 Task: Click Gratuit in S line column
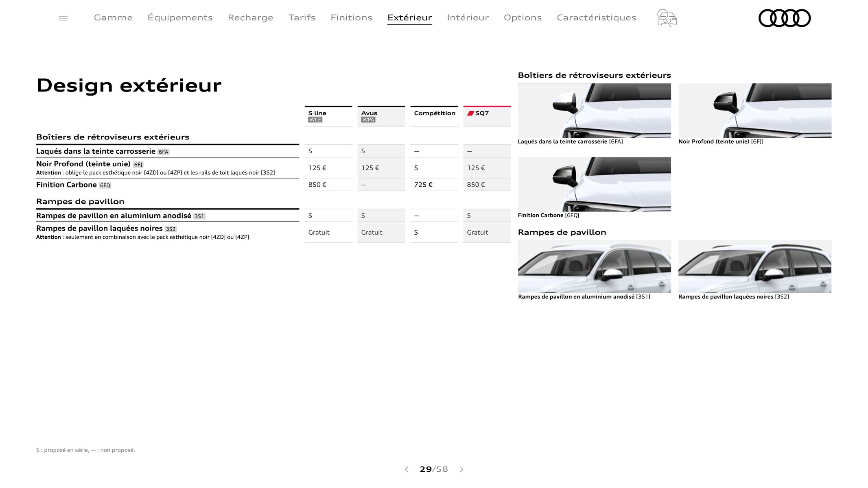click(319, 232)
